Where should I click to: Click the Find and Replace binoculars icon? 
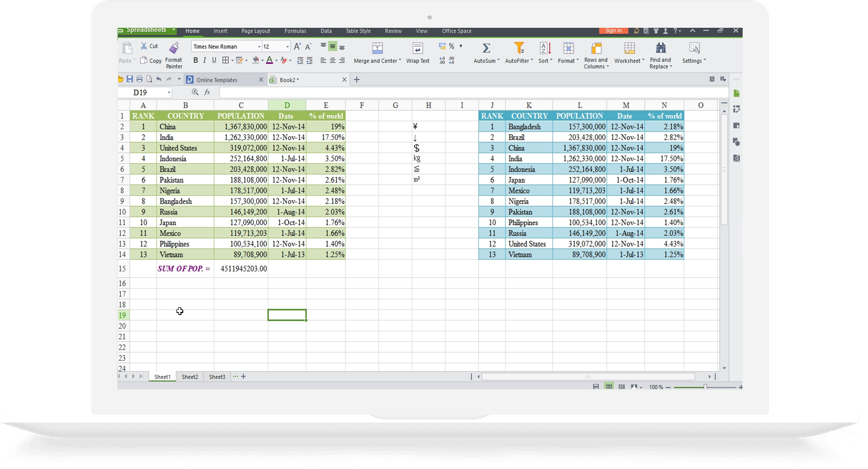(660, 48)
